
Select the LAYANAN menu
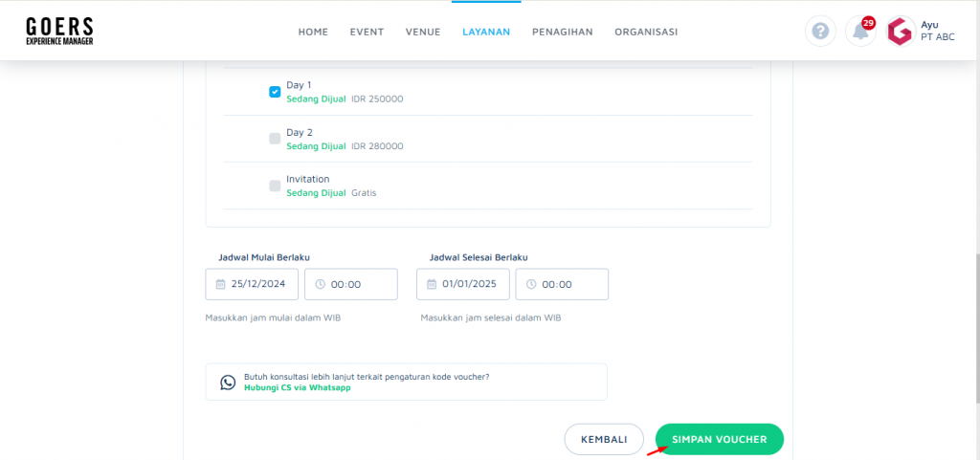tap(486, 32)
